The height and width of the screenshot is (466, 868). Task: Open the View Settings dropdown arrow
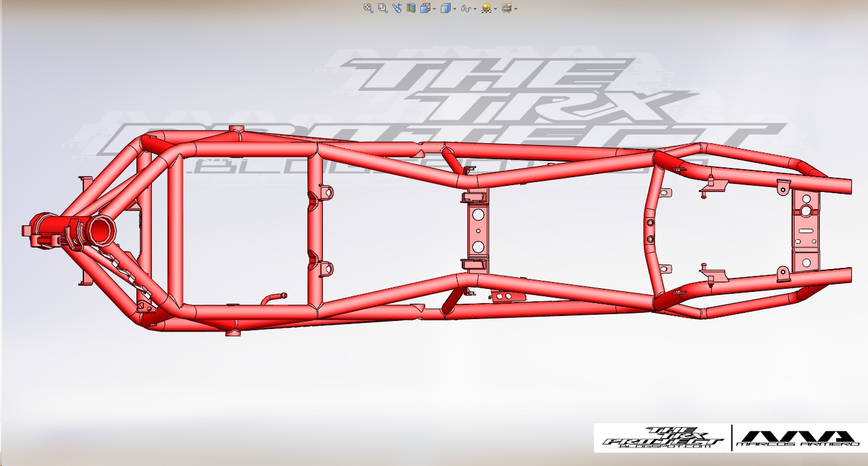coord(515,9)
